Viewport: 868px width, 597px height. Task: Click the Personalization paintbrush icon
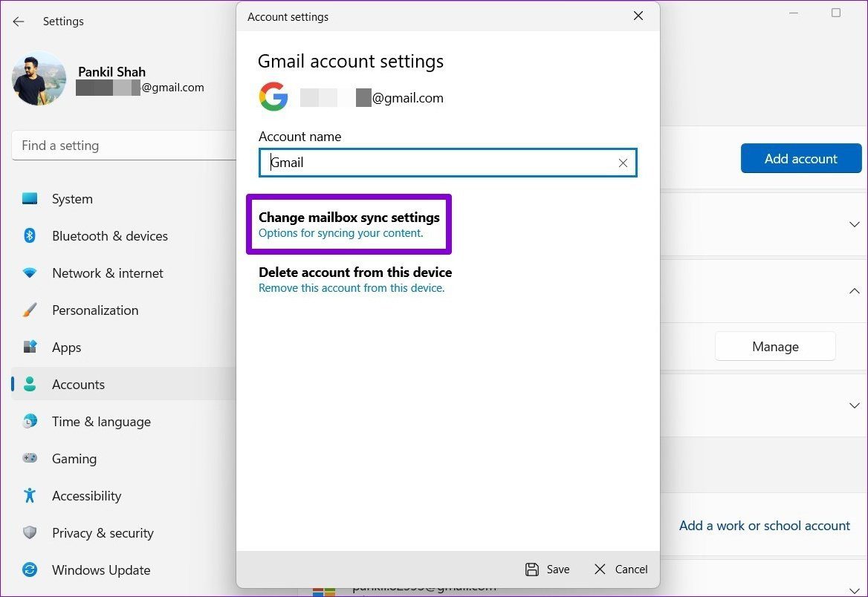pyautogui.click(x=30, y=310)
